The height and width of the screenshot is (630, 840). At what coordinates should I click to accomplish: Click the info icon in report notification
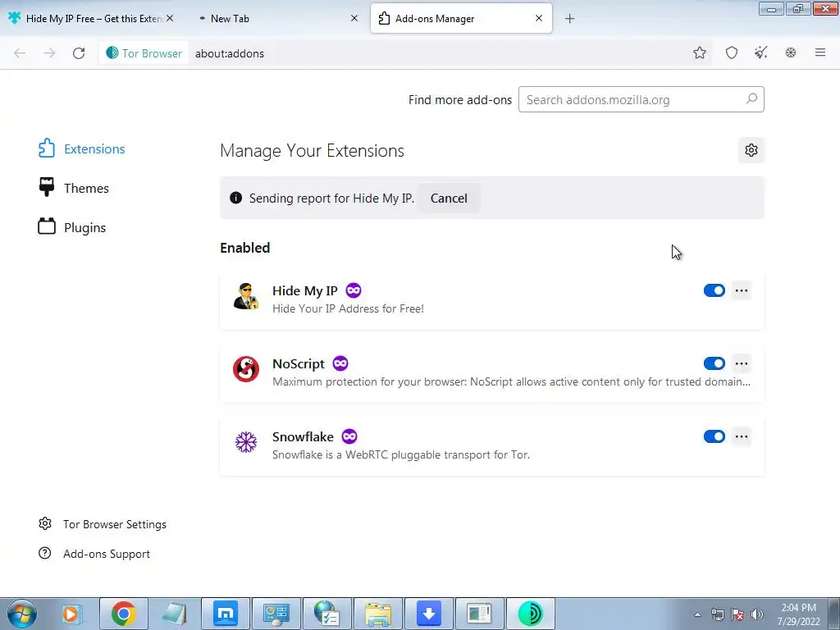pos(235,198)
